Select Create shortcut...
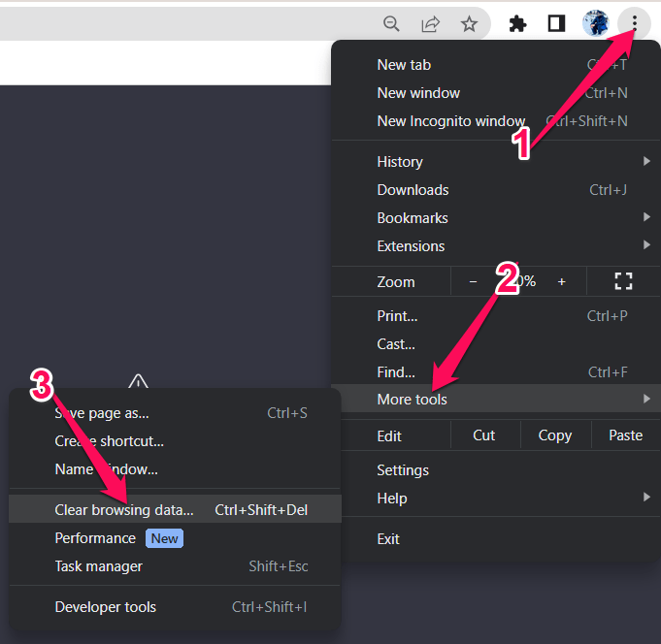 click(175, 441)
